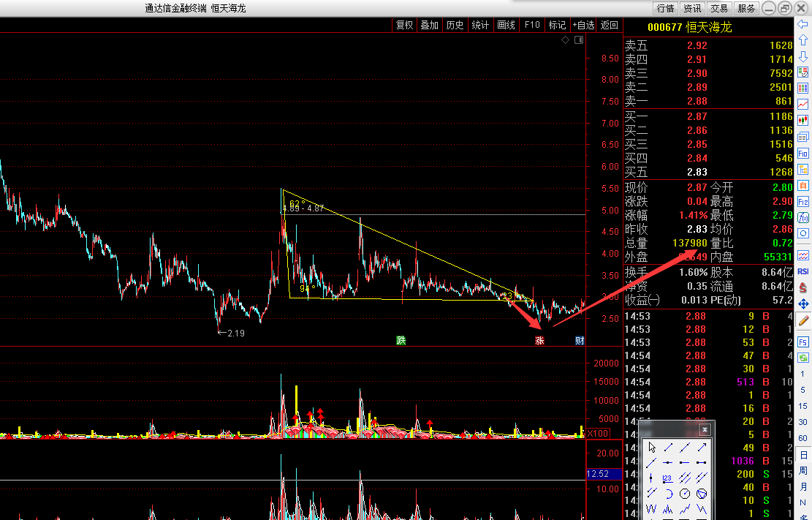This screenshot has width=812, height=520.
Task: Switch chart to 15-minute period
Action: click(802, 405)
